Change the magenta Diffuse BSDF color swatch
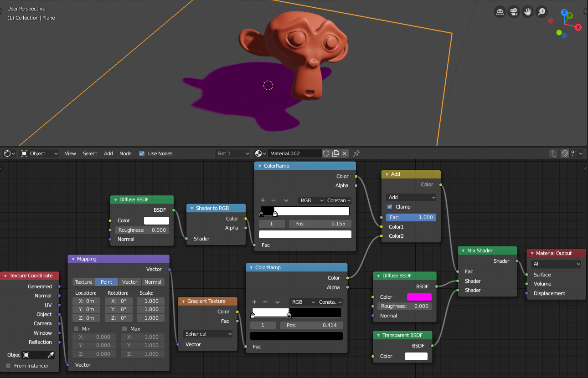The width and height of the screenshot is (588, 378). [418, 296]
